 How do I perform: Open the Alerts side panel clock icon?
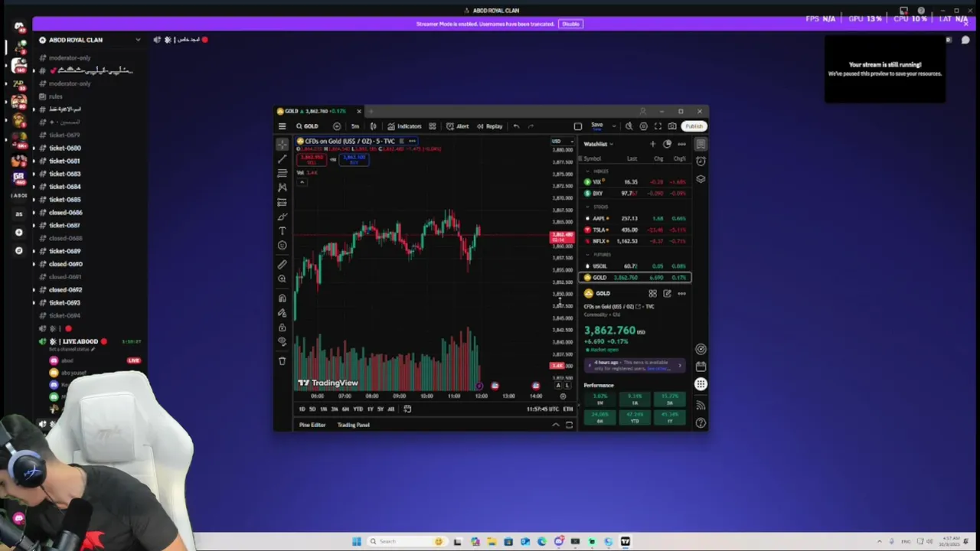click(701, 161)
